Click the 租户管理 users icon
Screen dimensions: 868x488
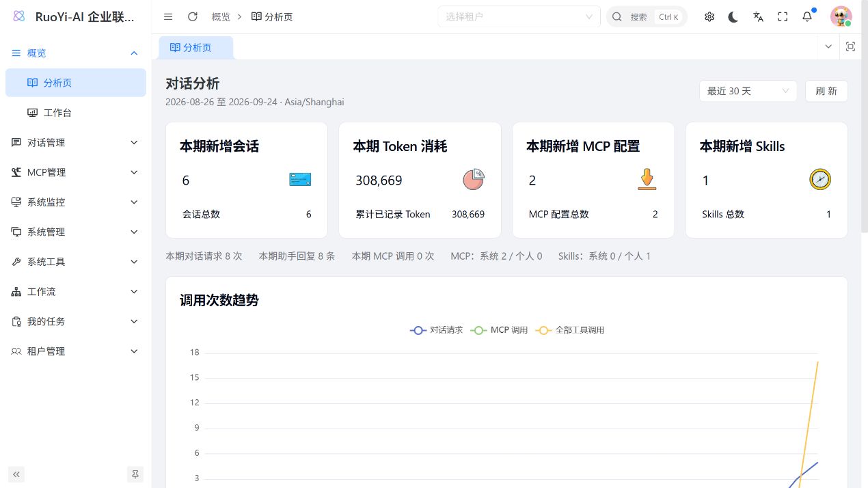pos(16,351)
